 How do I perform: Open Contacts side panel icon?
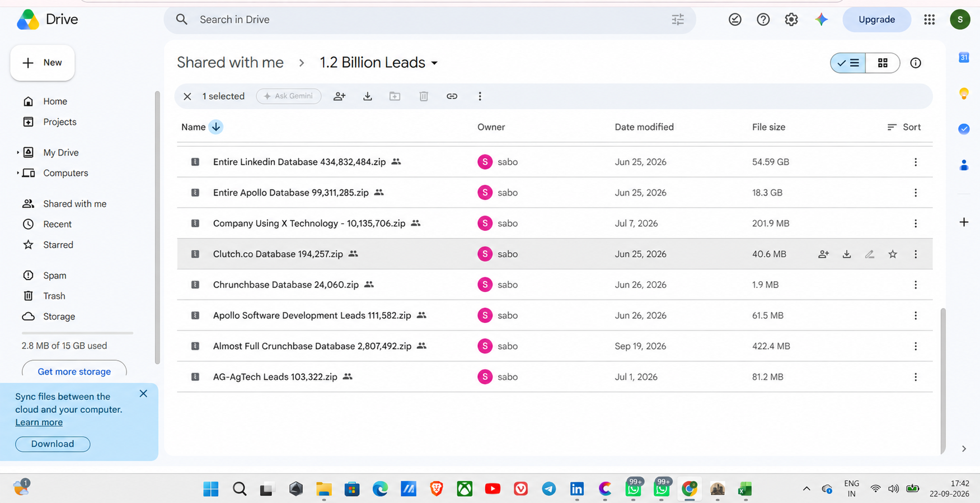(964, 165)
